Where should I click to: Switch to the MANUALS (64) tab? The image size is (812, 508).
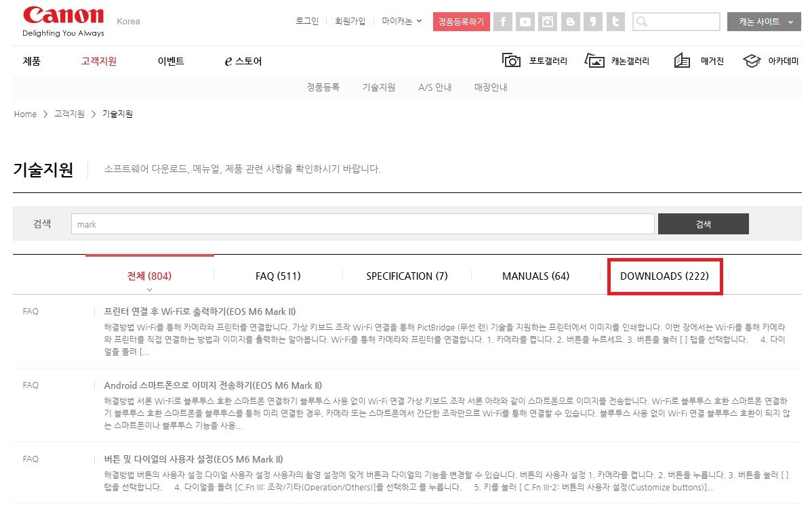(535, 276)
